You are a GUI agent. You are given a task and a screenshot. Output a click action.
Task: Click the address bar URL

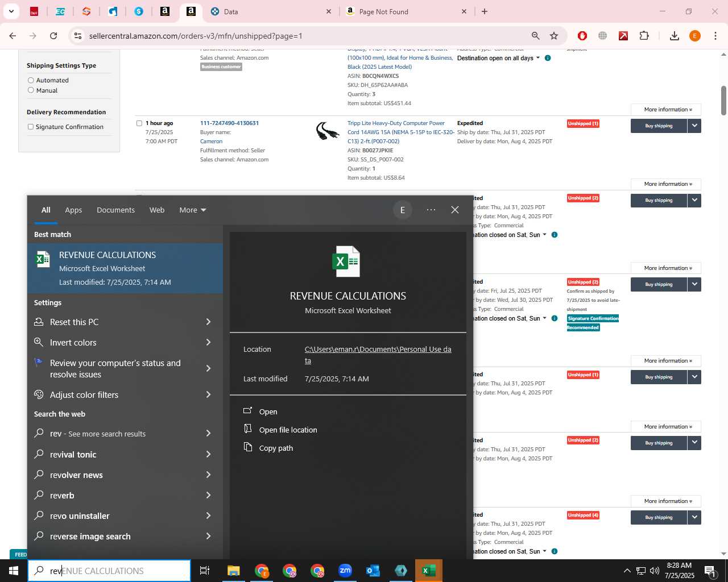196,36
